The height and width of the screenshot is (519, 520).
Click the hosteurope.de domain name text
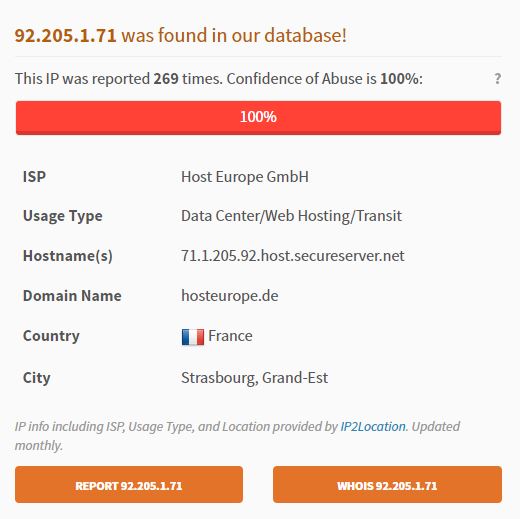point(230,296)
